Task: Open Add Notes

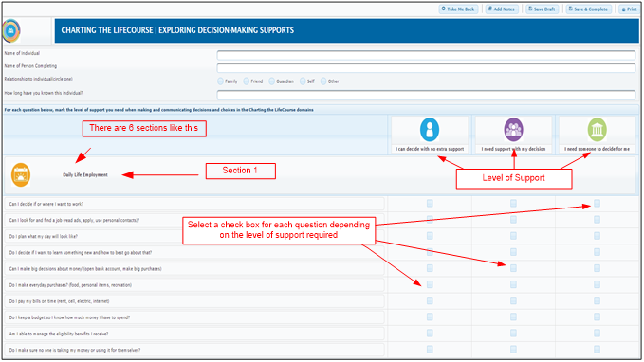Action: pyautogui.click(x=502, y=9)
